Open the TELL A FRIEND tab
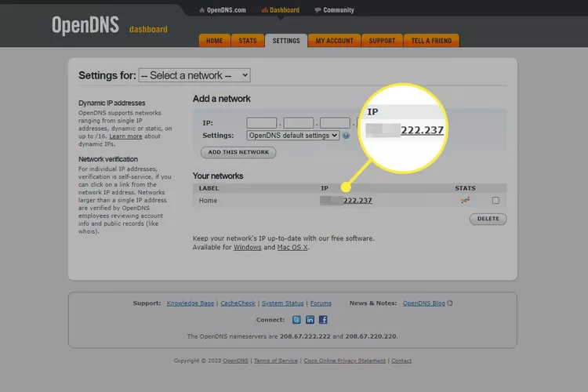The width and height of the screenshot is (588, 392). 431,41
